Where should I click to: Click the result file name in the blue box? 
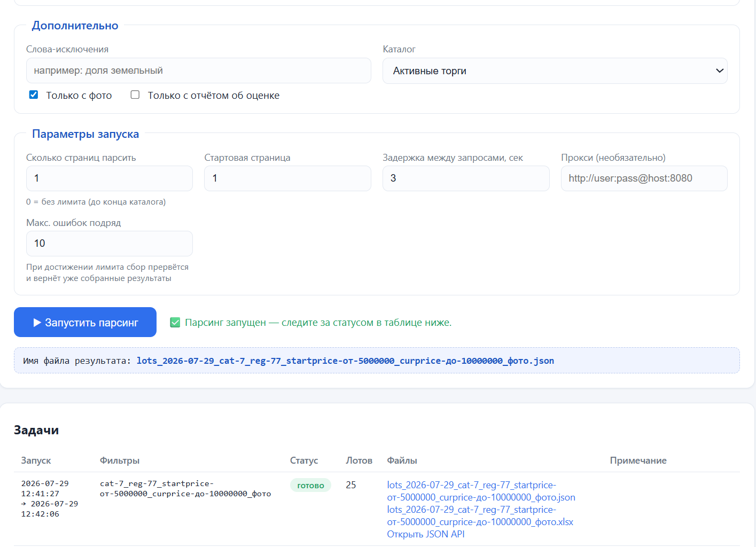point(345,361)
